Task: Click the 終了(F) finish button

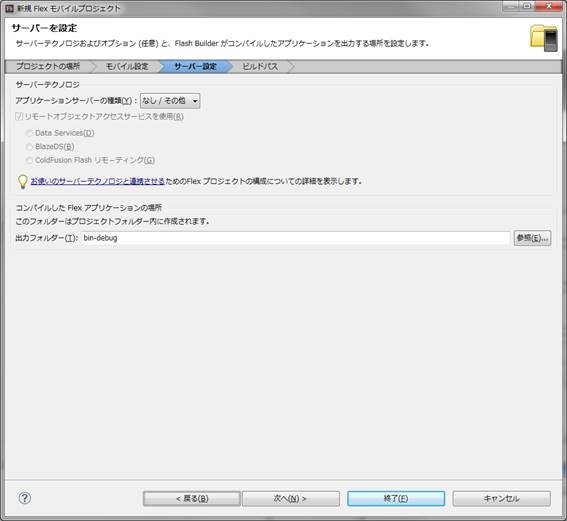Action: click(396, 499)
